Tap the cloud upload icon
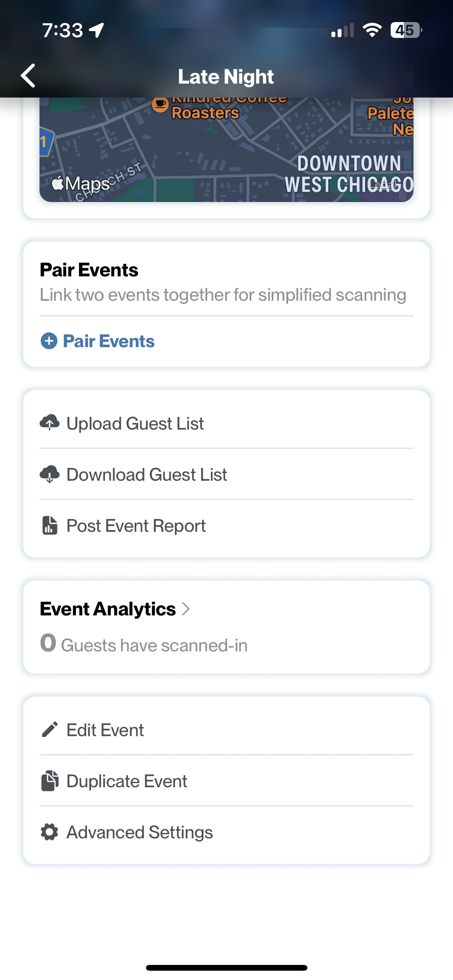 click(x=50, y=423)
